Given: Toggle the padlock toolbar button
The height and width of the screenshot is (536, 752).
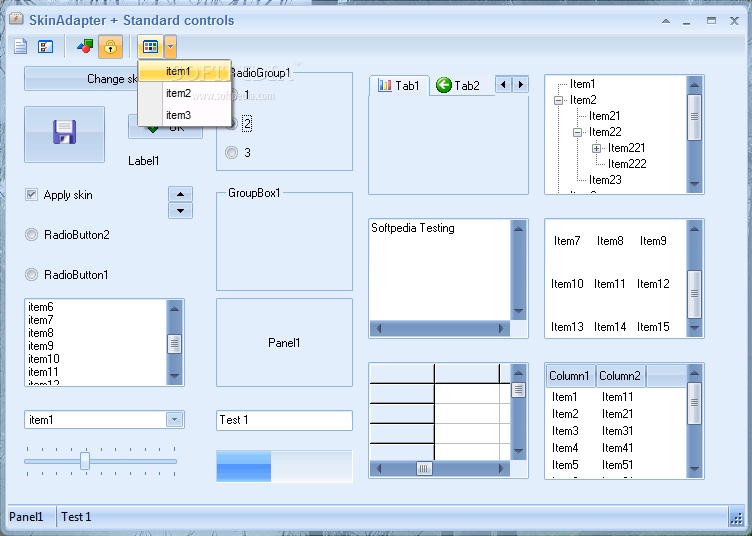Looking at the screenshot, I should [x=110, y=47].
